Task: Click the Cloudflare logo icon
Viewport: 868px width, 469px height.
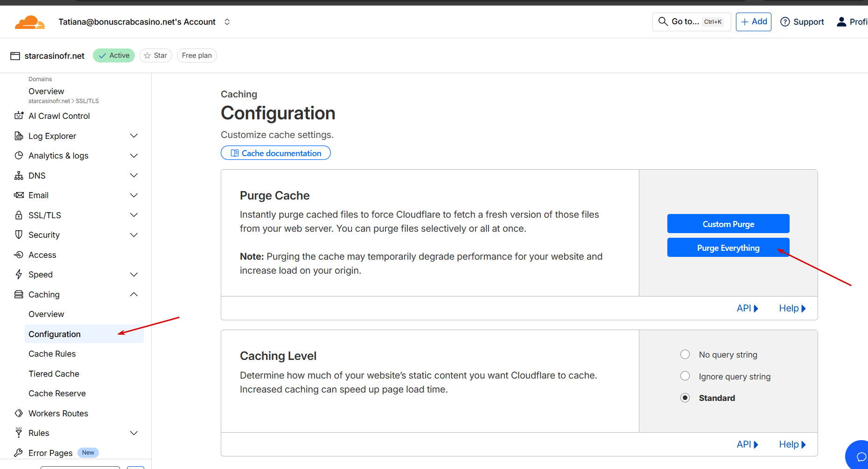Action: tap(29, 22)
